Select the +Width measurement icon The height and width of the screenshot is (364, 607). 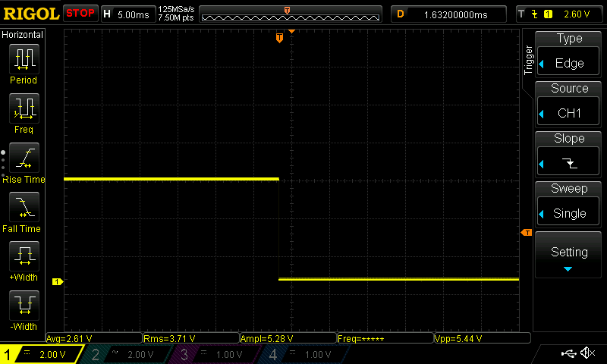click(24, 257)
